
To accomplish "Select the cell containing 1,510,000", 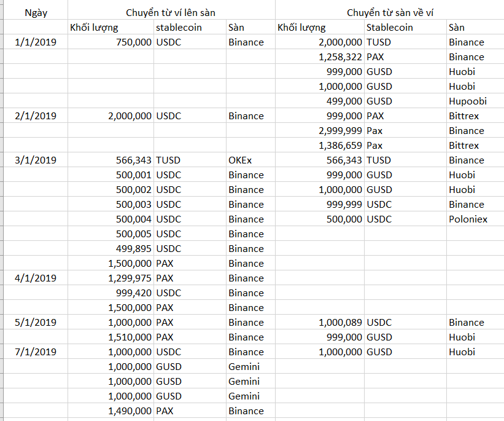I will (130, 337).
